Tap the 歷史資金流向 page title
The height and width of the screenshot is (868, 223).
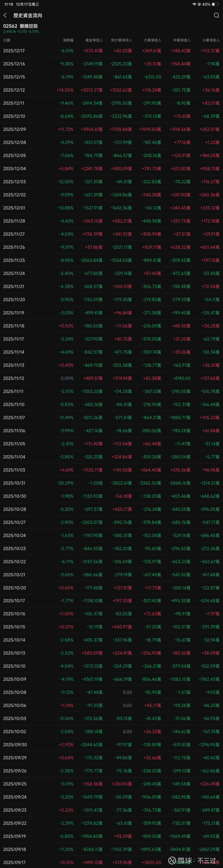tap(28, 16)
